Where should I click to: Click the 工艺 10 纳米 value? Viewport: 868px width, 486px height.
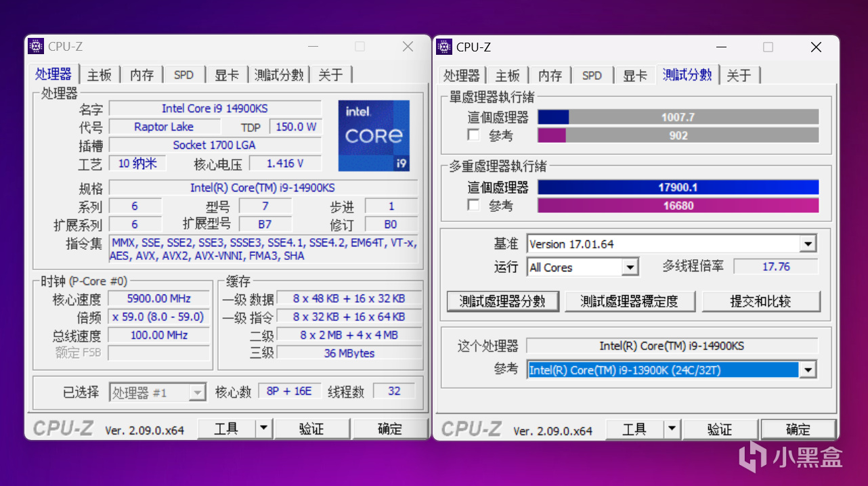coord(137,163)
